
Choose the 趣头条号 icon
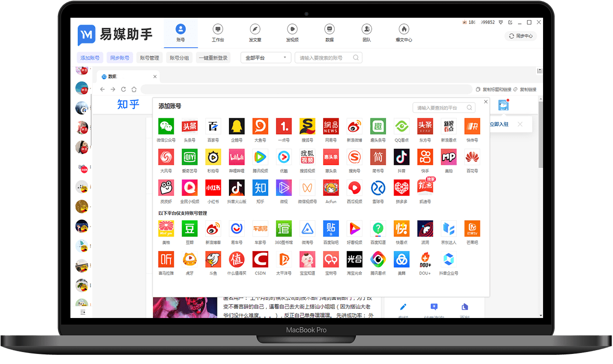click(x=378, y=126)
